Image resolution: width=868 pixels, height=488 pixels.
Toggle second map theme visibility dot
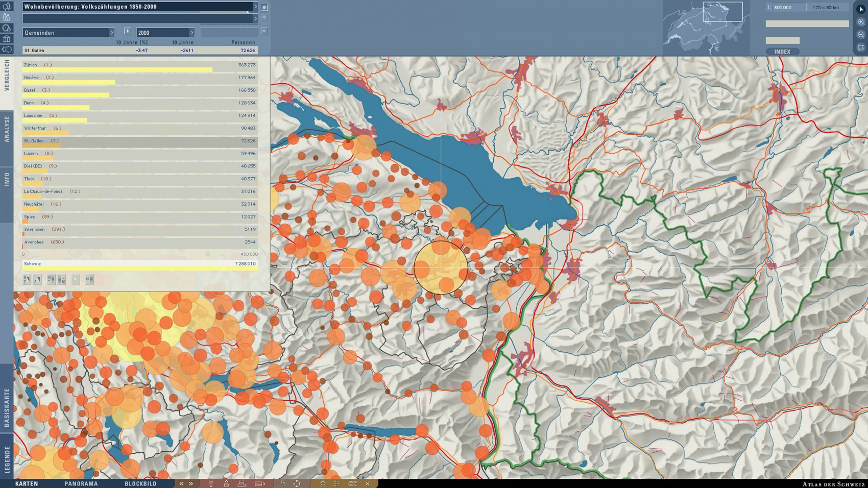click(264, 17)
